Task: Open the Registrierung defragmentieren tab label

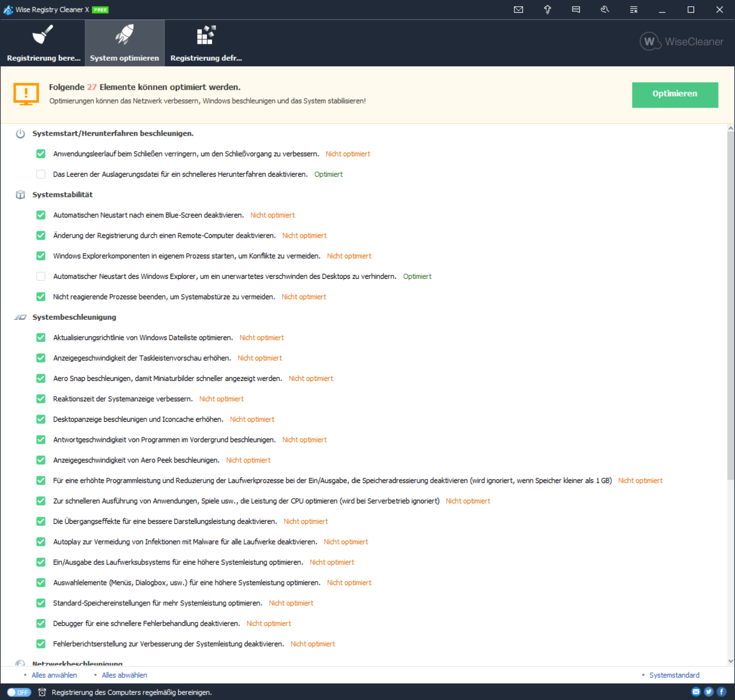Action: 206,58
